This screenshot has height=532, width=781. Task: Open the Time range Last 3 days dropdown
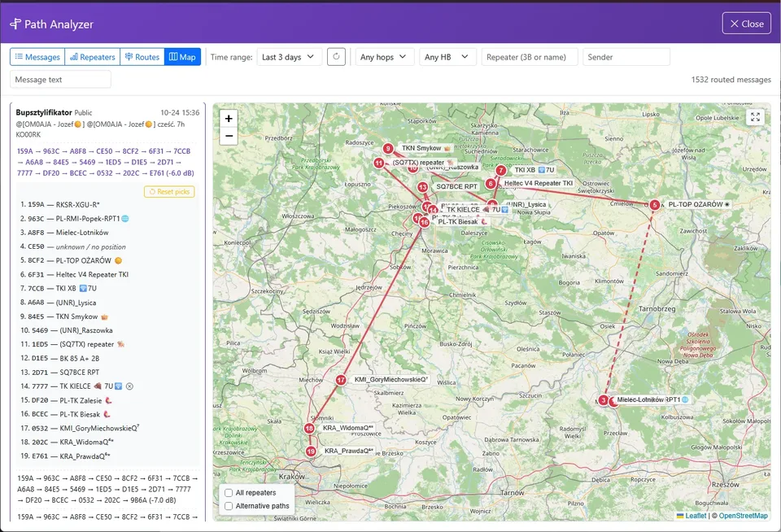[x=290, y=57]
